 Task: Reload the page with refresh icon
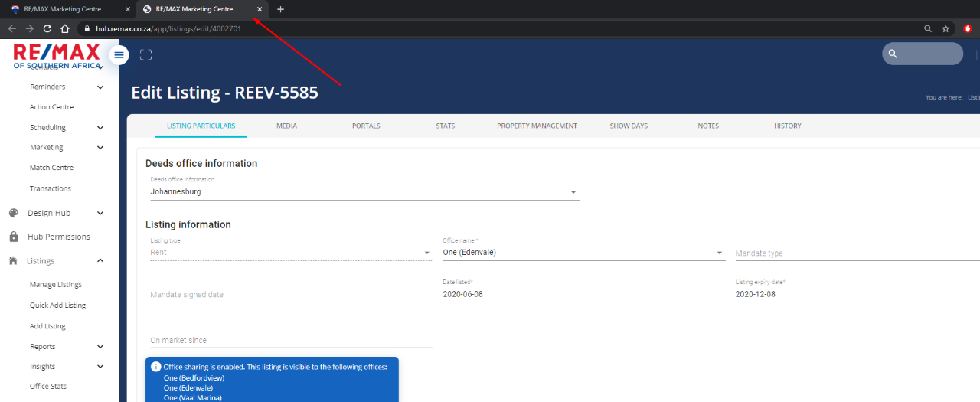coord(47,28)
